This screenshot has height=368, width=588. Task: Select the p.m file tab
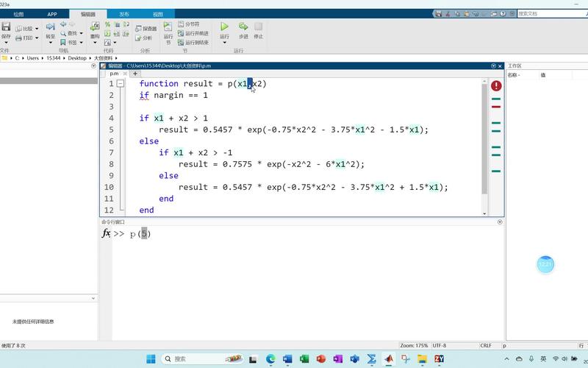click(114, 74)
